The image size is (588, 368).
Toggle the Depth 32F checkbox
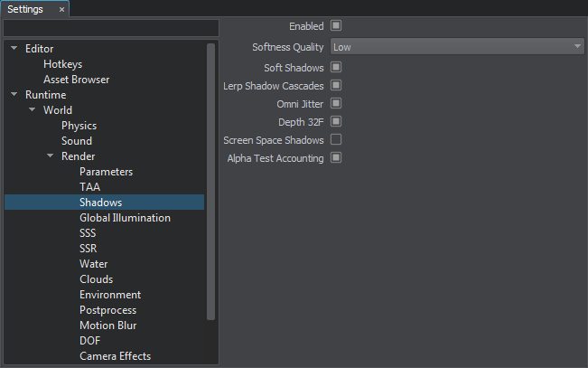coord(336,121)
